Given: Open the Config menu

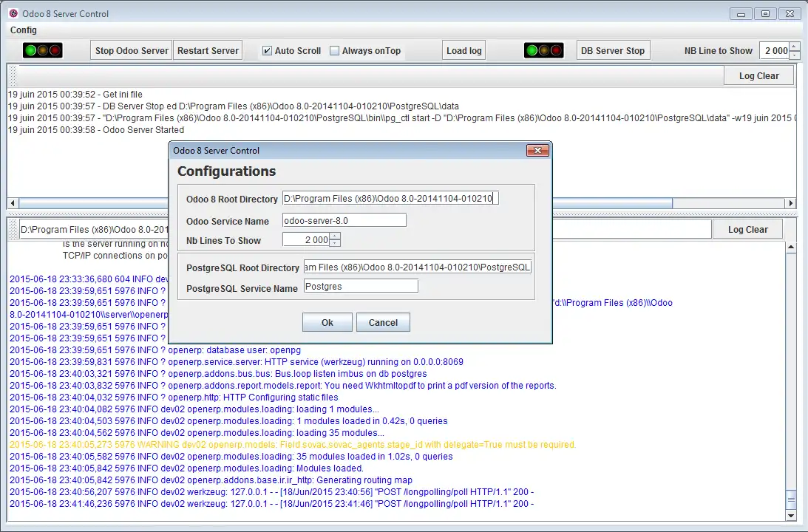Looking at the screenshot, I should pyautogui.click(x=24, y=30).
